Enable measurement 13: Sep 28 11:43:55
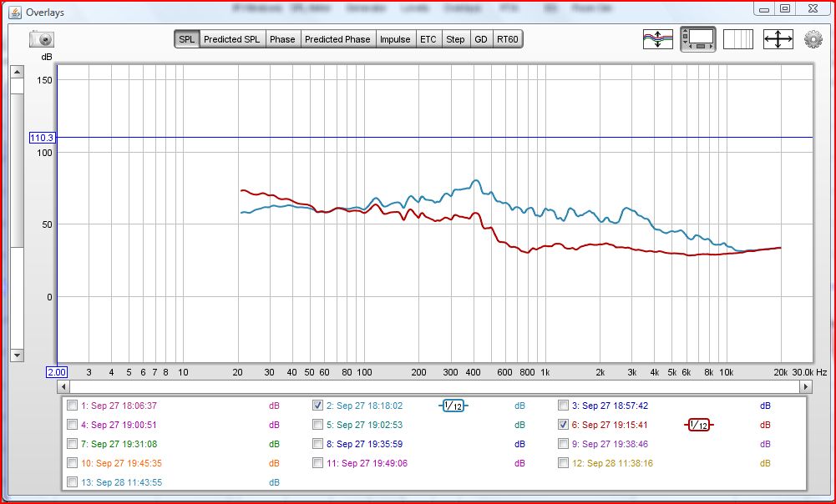 (72, 482)
